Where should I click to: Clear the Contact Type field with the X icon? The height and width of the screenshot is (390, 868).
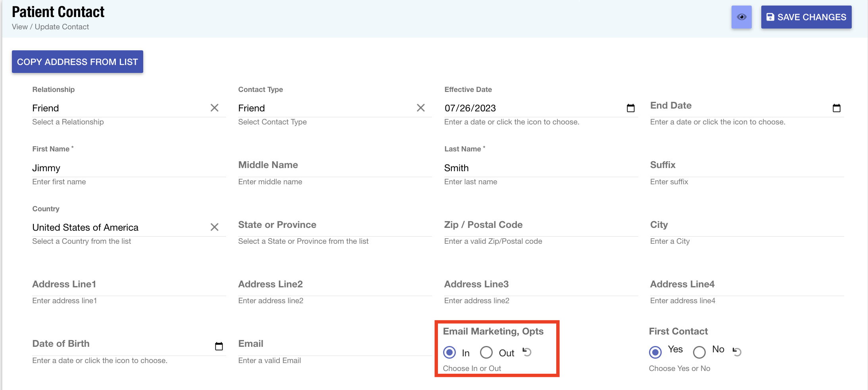tap(421, 107)
